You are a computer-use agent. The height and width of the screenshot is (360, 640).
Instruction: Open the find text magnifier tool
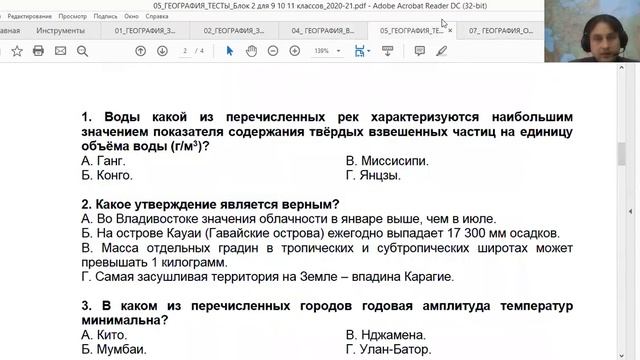point(82,51)
